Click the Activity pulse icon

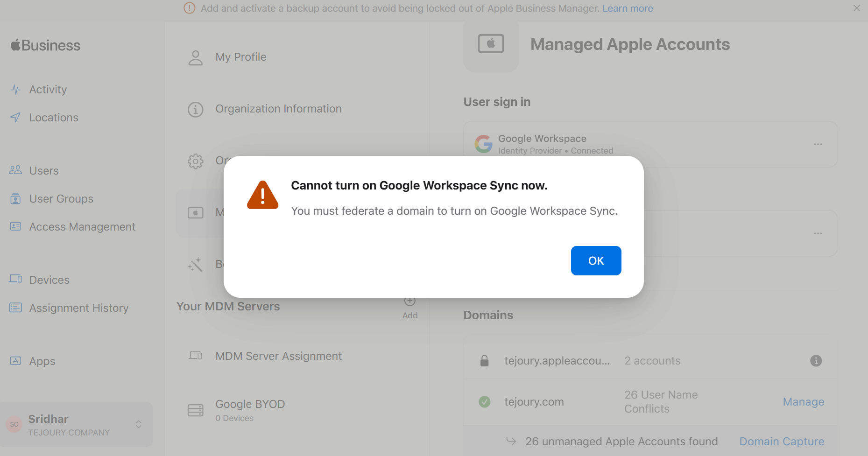(16, 90)
